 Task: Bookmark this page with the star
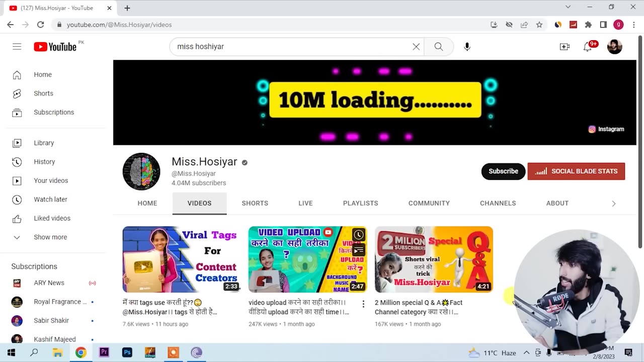(539, 25)
